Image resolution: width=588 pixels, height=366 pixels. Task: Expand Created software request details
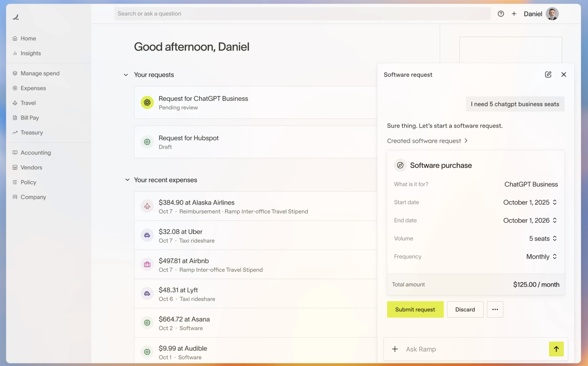[x=427, y=141]
